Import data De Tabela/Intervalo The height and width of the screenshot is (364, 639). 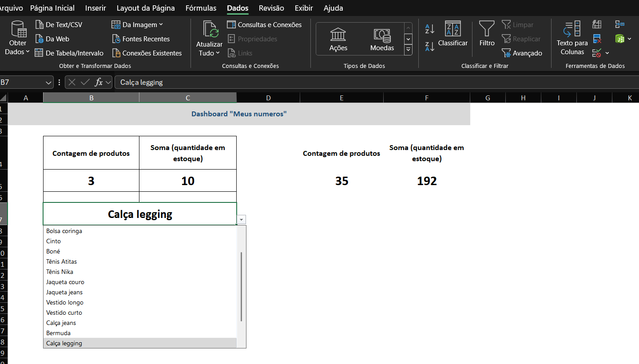pyautogui.click(x=69, y=53)
